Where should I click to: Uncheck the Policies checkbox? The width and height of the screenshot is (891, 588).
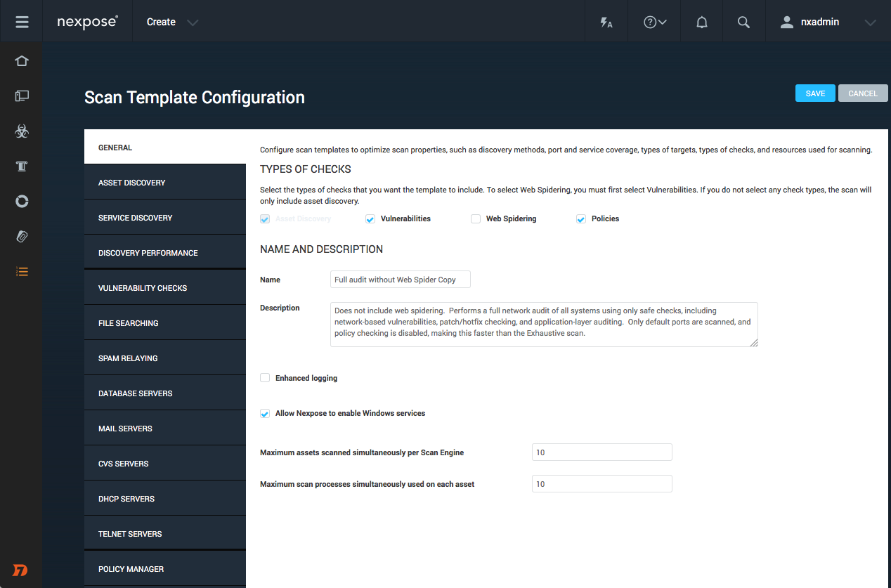tap(581, 219)
